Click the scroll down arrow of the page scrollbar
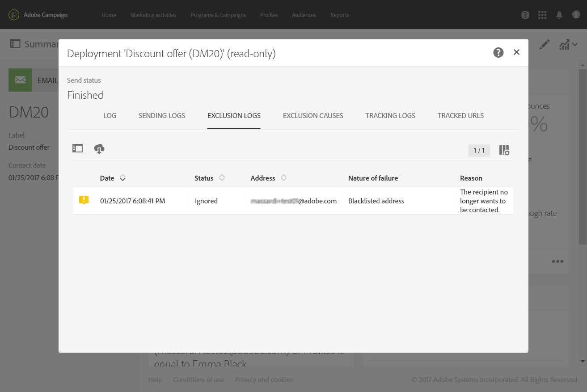The image size is (587, 392). click(x=583, y=361)
